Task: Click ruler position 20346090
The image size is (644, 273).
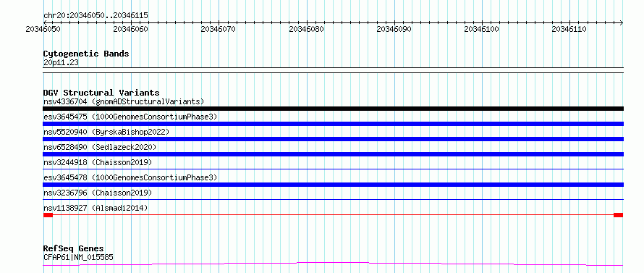Action: coord(394,29)
